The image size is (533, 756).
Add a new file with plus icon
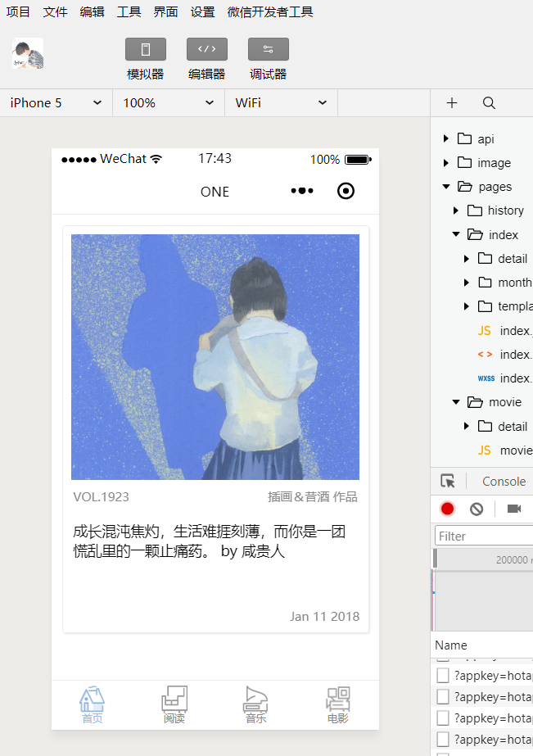452,102
